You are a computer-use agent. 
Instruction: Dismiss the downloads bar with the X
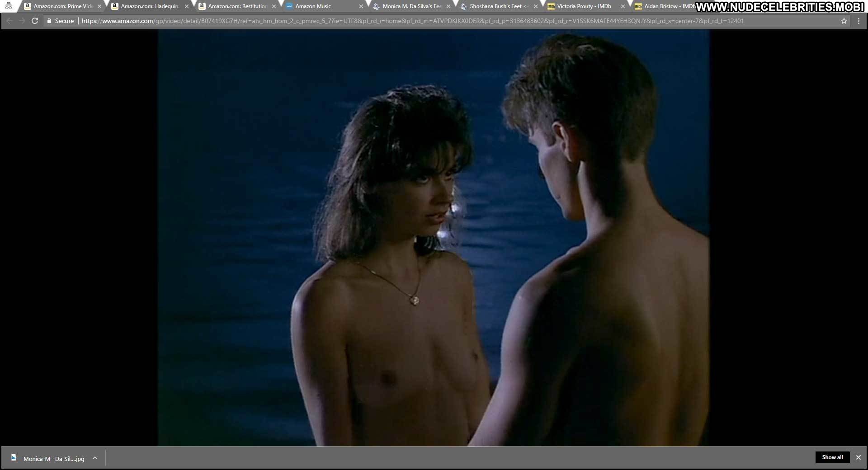858,457
